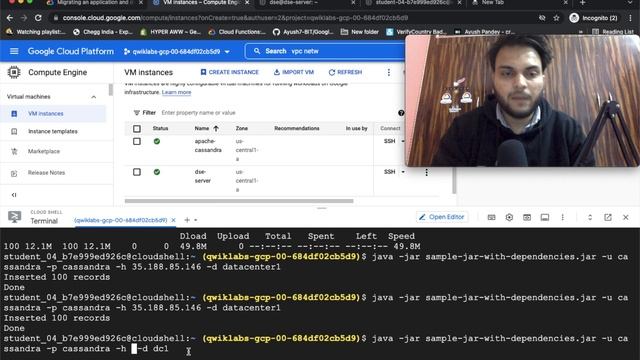Image resolution: width=640 pixels, height=360 pixels.
Task: Open Cloud Shell more options menu
Action: click(562, 217)
